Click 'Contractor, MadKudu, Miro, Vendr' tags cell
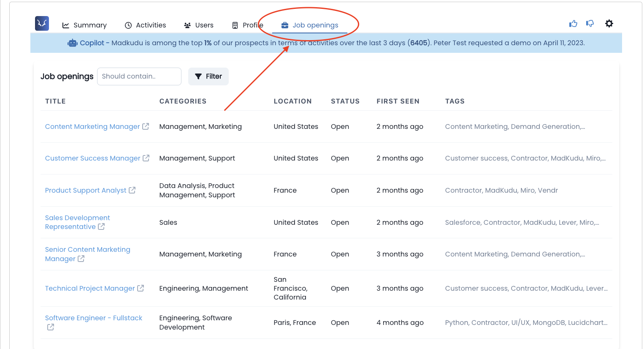Viewport: 644px width, 349px height. coord(501,190)
